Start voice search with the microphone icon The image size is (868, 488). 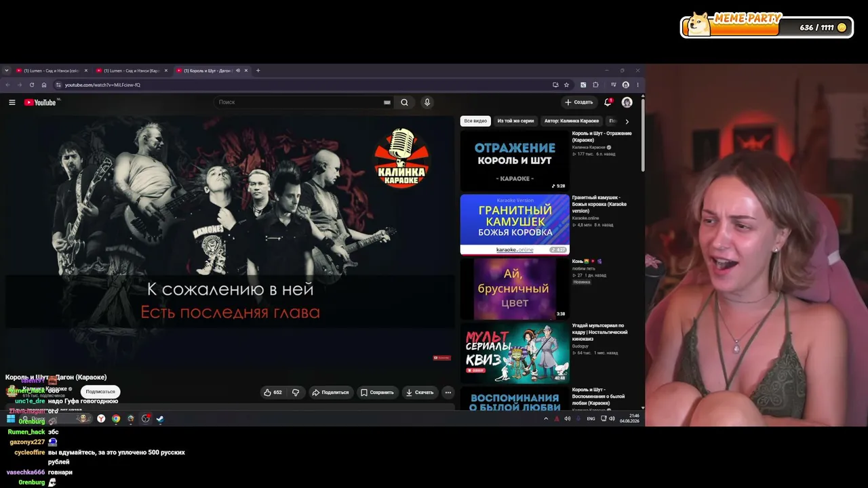tap(427, 102)
